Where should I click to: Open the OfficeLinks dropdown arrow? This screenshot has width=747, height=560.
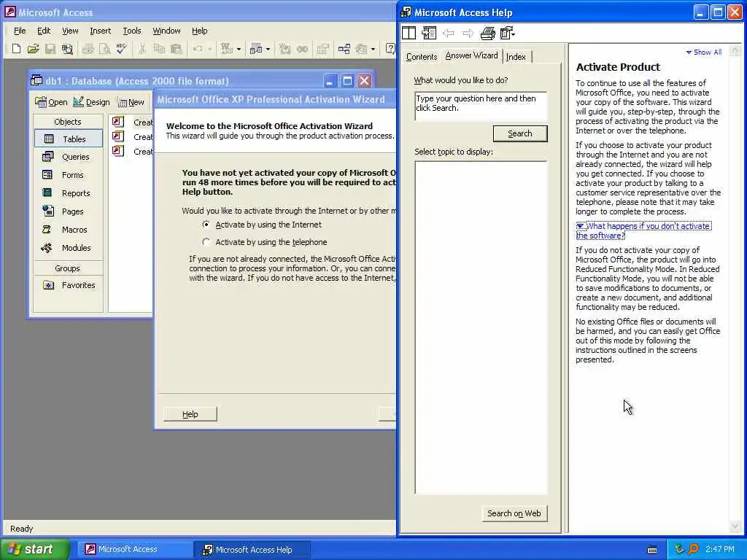(x=239, y=49)
